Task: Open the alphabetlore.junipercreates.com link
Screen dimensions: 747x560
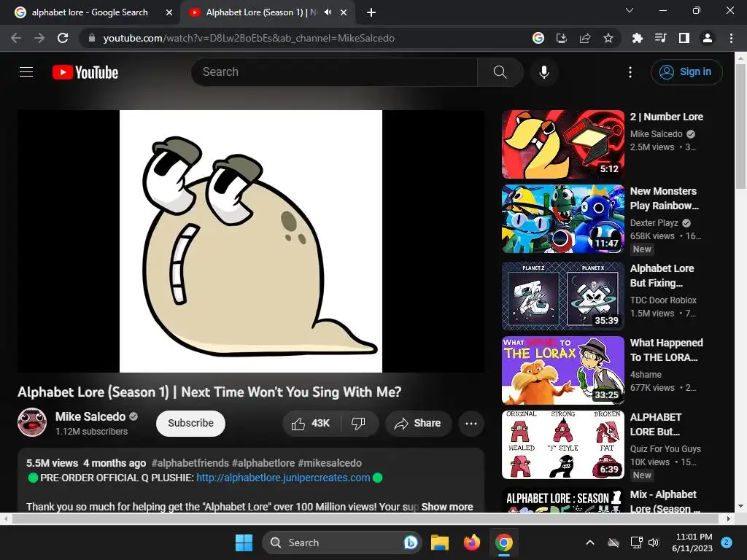Action: click(x=283, y=478)
